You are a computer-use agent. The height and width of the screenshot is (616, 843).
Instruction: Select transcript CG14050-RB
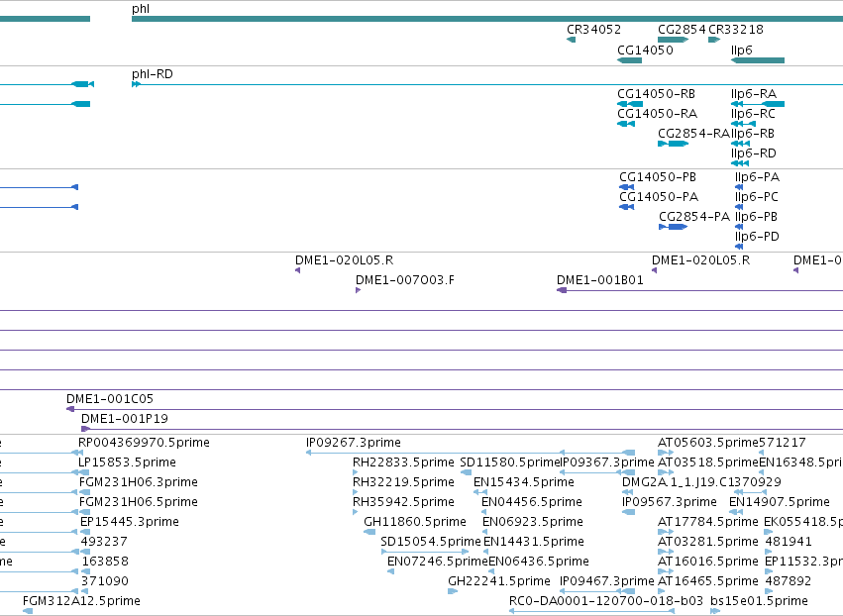click(656, 94)
